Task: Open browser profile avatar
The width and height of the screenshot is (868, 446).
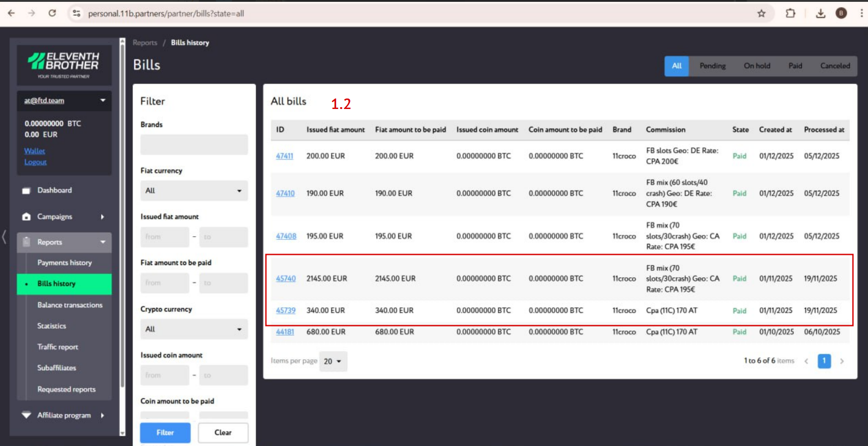Action: pos(841,13)
